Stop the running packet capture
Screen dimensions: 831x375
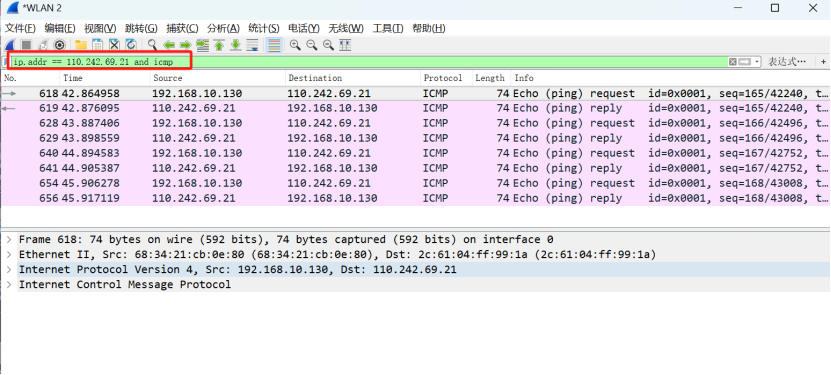(x=26, y=45)
